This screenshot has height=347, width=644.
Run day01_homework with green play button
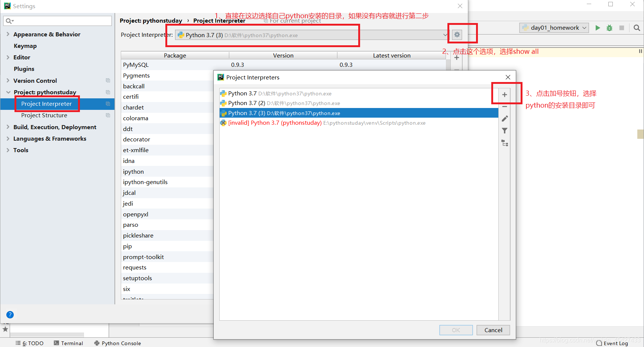pyautogui.click(x=598, y=28)
